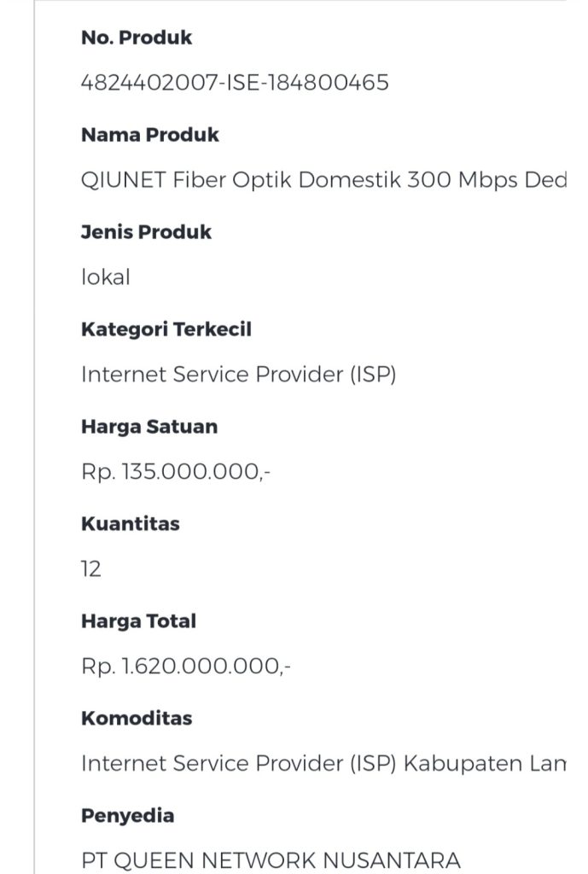This screenshot has height=874, width=588.
Task: Click the Komoditas heading
Action: point(137,719)
